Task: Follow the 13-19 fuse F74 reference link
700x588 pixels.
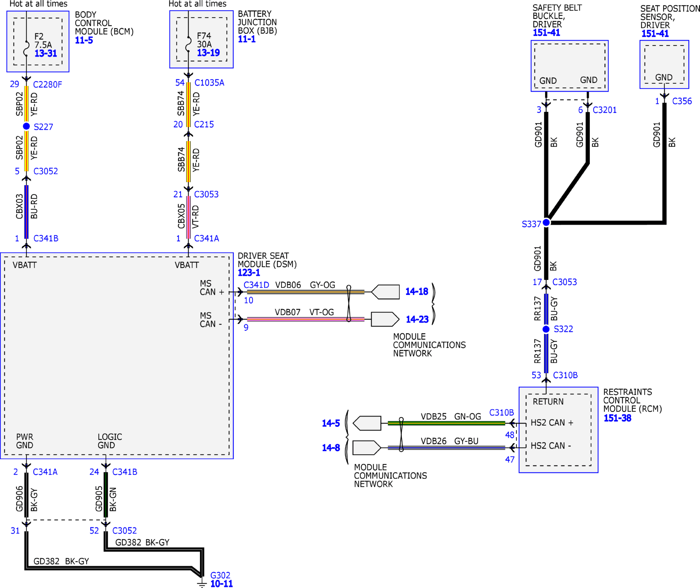Action: (208, 53)
